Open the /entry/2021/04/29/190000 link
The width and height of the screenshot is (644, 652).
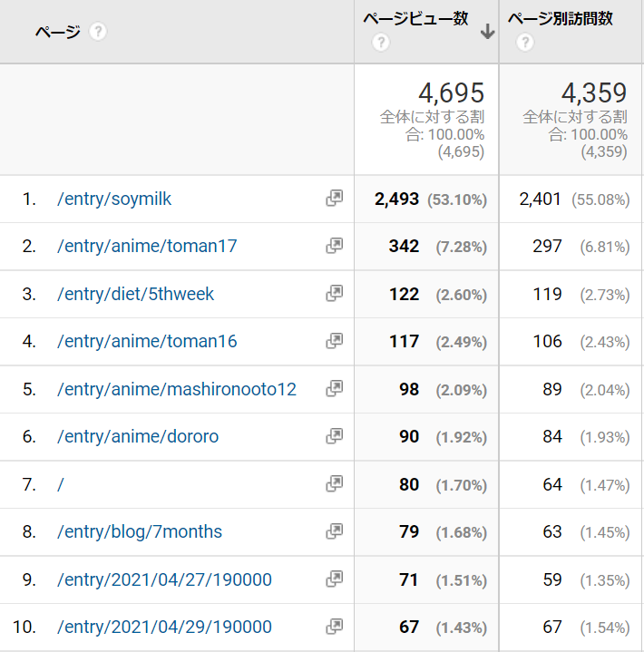coord(164,627)
